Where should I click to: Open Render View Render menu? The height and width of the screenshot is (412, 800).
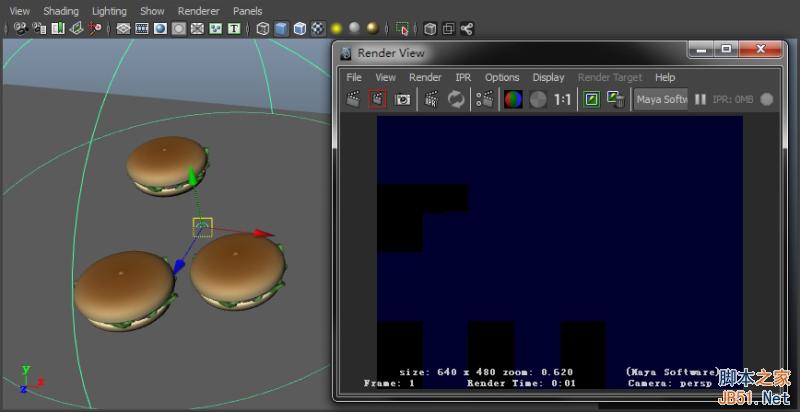(425, 78)
